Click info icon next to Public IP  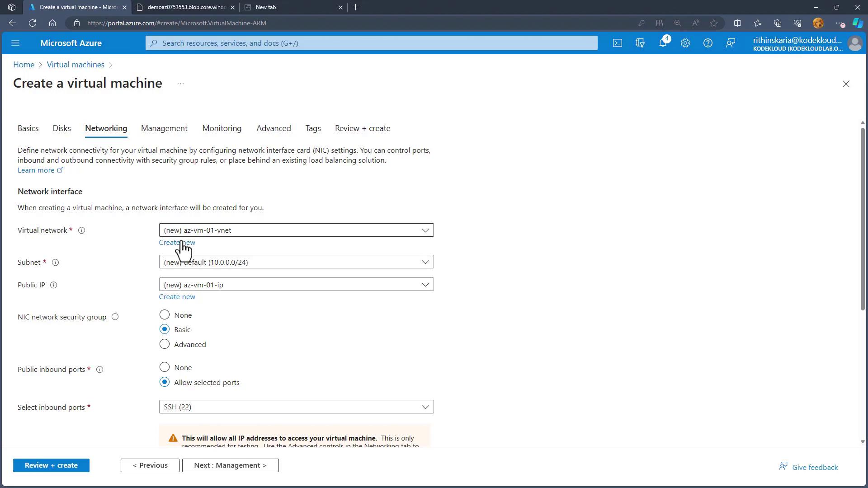point(53,285)
